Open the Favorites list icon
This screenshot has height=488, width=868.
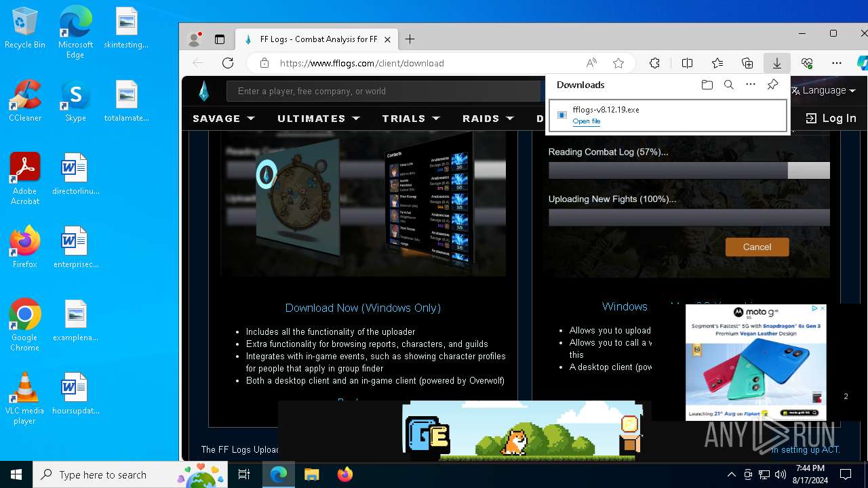click(717, 63)
